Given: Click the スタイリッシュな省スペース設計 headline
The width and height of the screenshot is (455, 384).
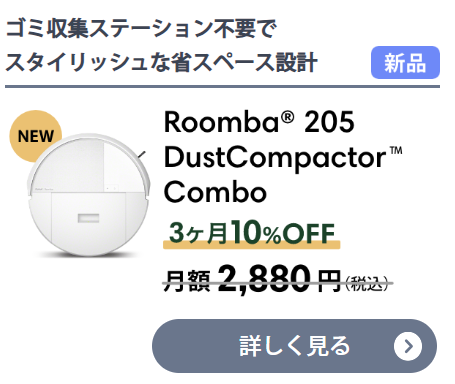Looking at the screenshot, I should pyautogui.click(x=161, y=62).
